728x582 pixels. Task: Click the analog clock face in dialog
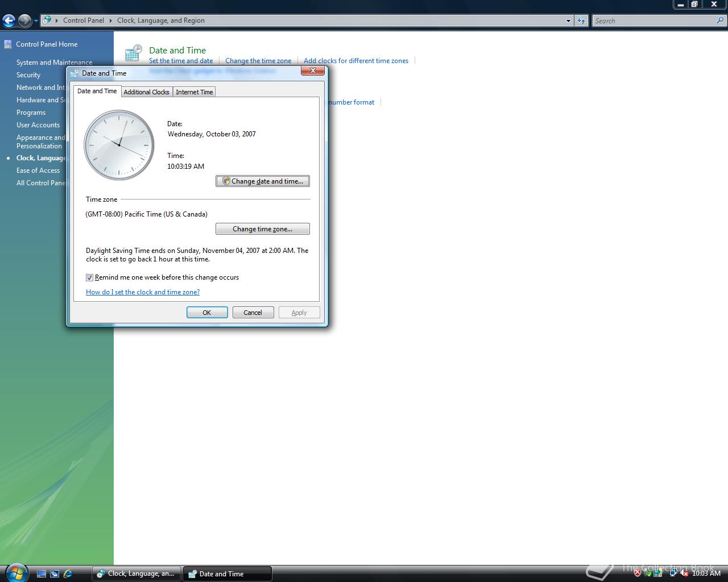click(119, 145)
